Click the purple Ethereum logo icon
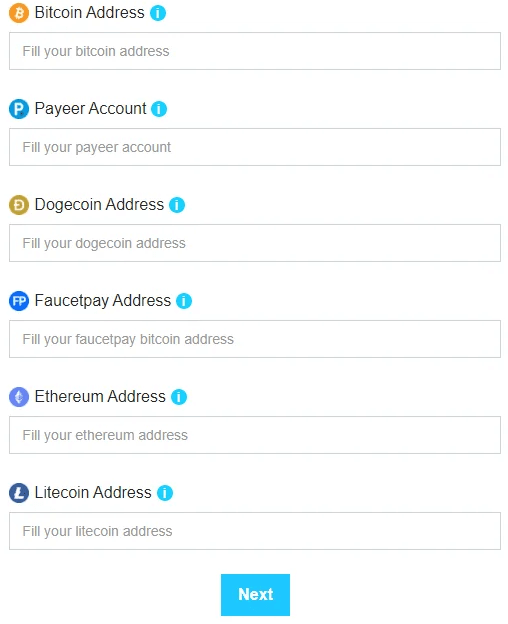Screen dimensions: 508x624 pyautogui.click(x=19, y=397)
